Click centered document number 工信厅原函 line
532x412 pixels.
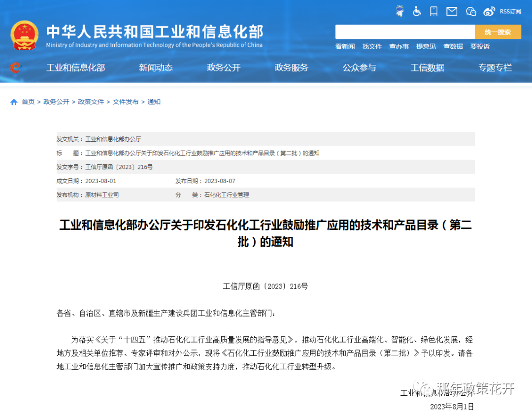tap(266, 286)
